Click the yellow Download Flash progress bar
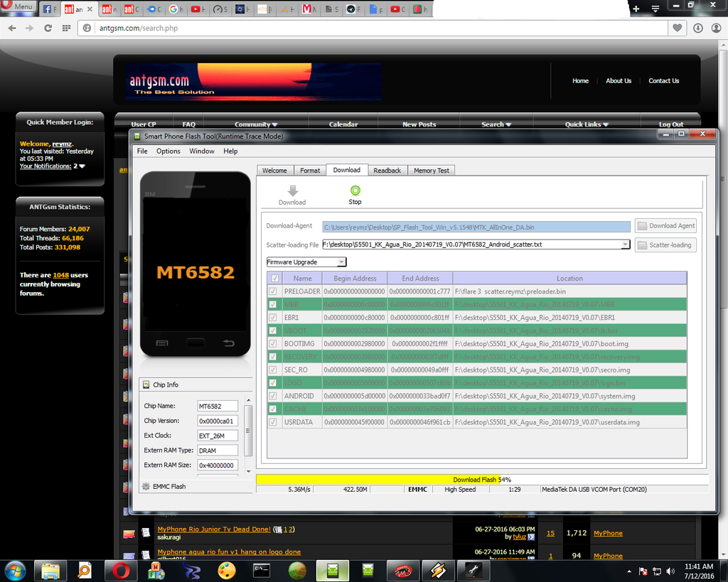 (378, 480)
